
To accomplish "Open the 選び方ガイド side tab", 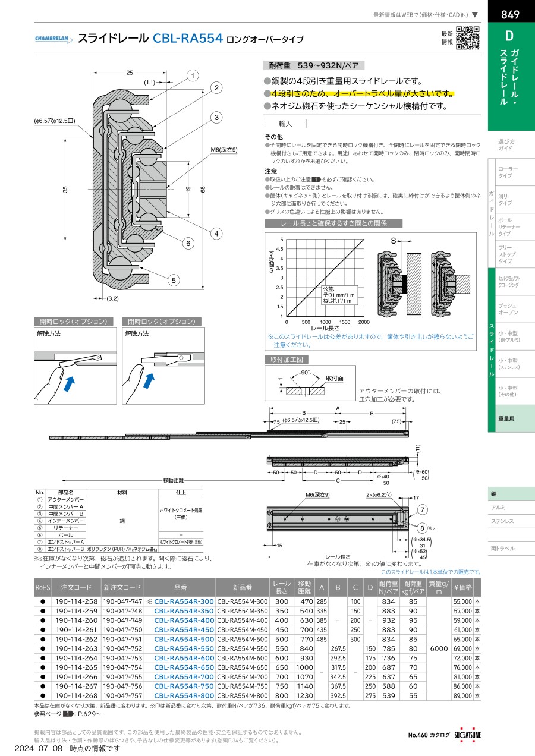I will click(506, 145).
